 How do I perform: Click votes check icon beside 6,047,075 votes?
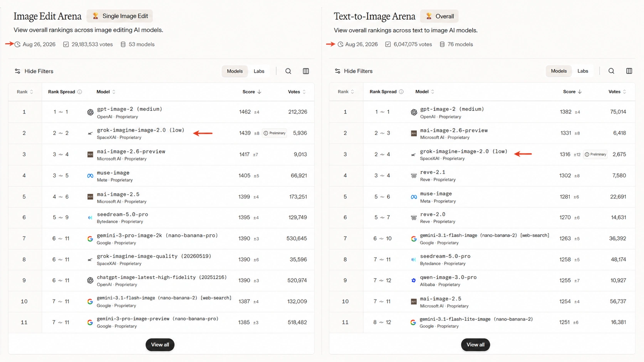click(x=388, y=44)
